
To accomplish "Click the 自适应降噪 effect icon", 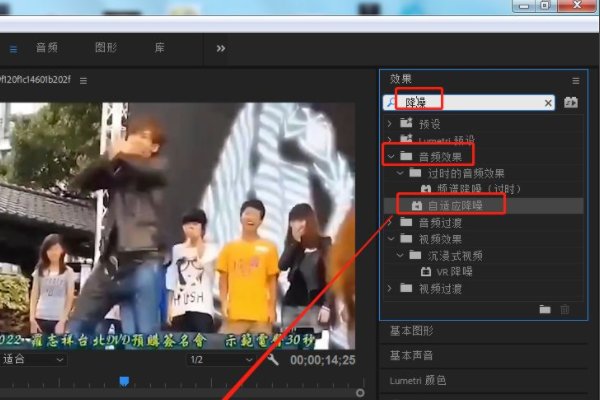I will (x=417, y=206).
